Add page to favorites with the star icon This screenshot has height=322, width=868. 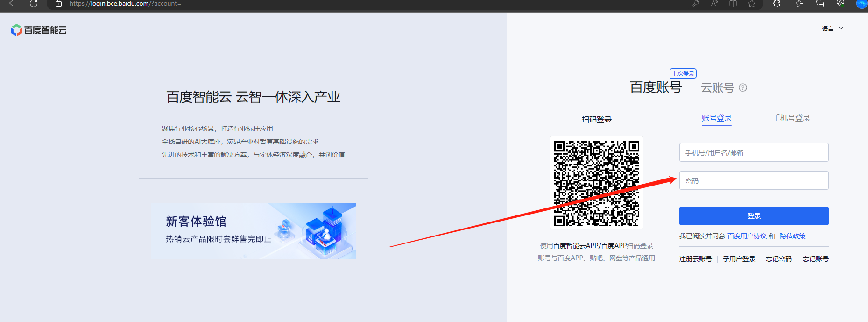752,3
